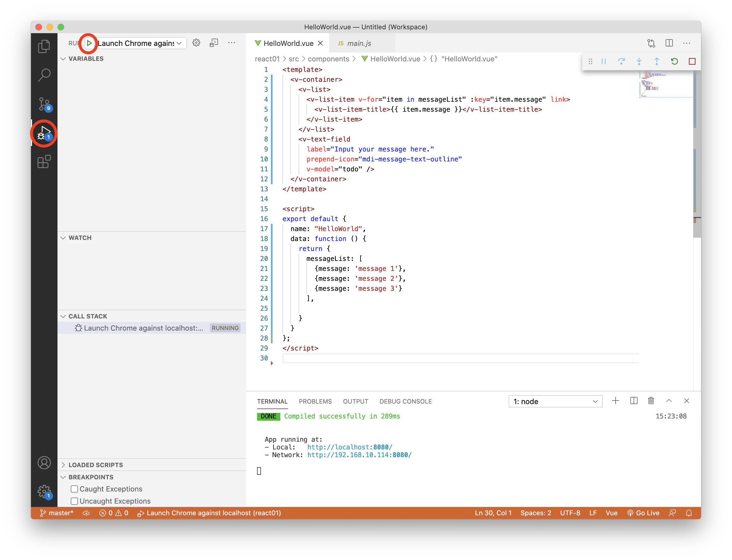Restart the debugger using restart icon
Screen dimensions: 732x560
tap(674, 61)
